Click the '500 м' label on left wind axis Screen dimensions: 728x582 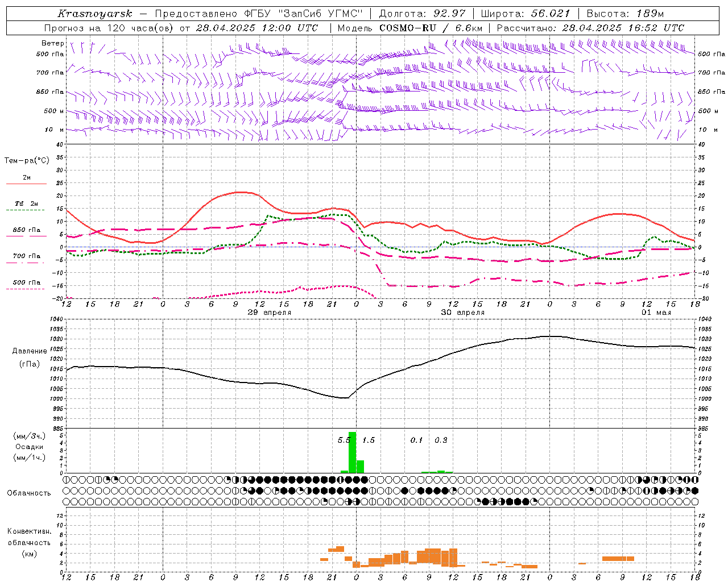[54, 111]
